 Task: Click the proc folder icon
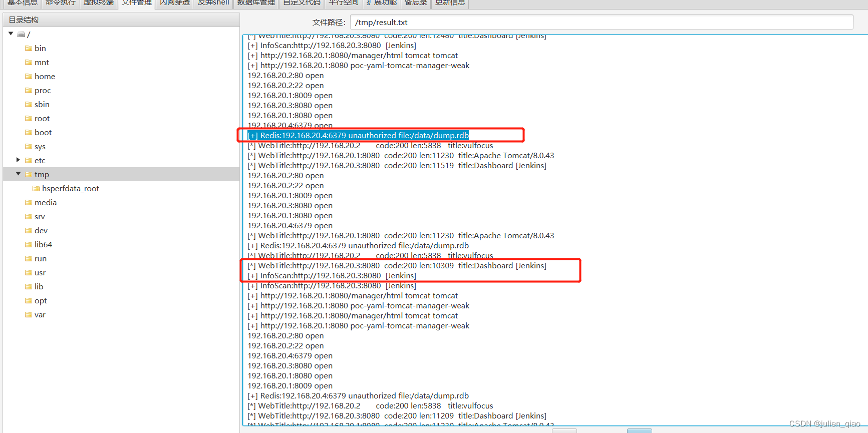(29, 91)
